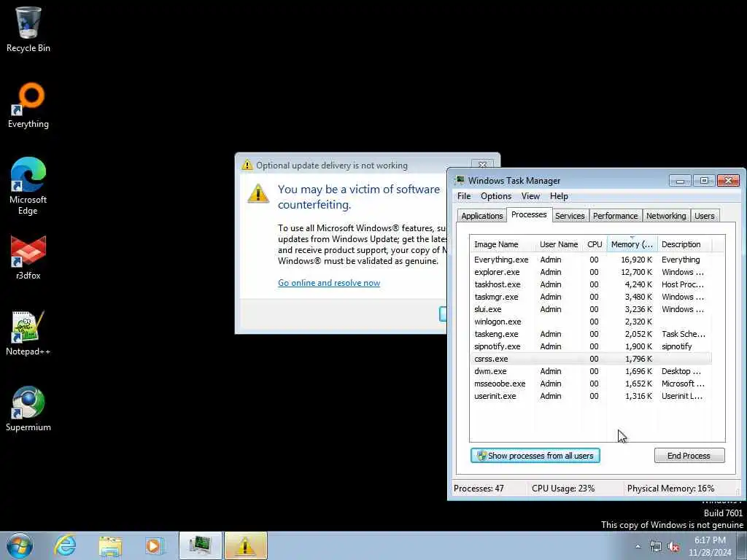
Task: Launch Internet Explorer from the taskbar
Action: (x=65, y=545)
